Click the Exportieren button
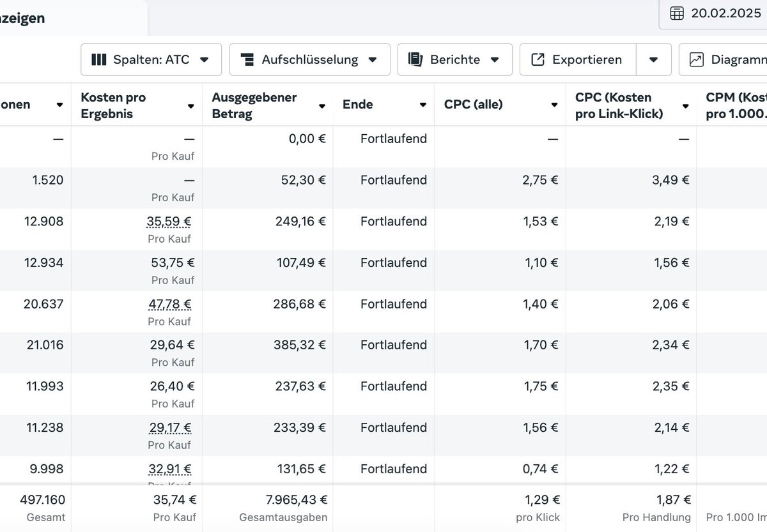The width and height of the screenshot is (767, 532). click(x=578, y=59)
